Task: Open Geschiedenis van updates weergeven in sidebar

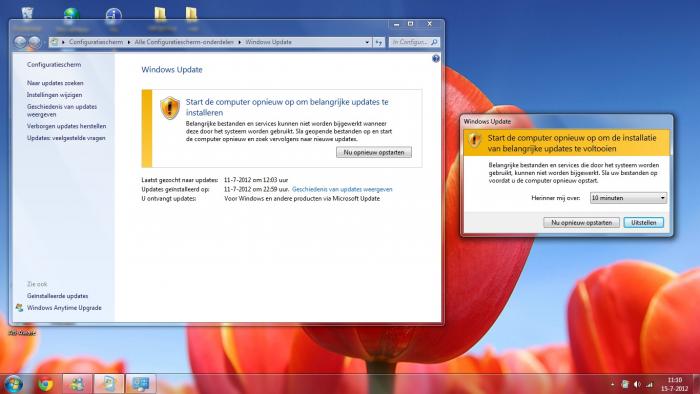Action: [x=62, y=111]
